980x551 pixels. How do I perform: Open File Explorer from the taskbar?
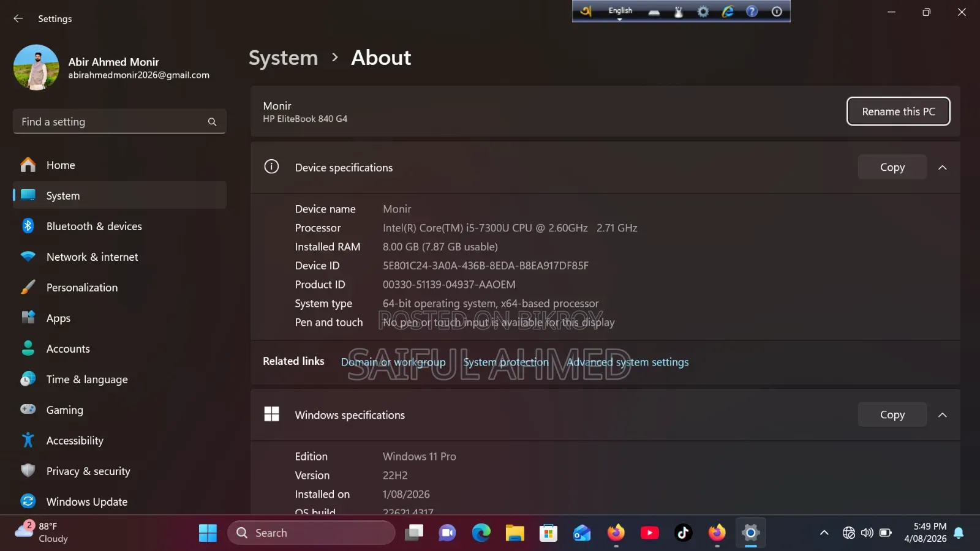pyautogui.click(x=515, y=533)
